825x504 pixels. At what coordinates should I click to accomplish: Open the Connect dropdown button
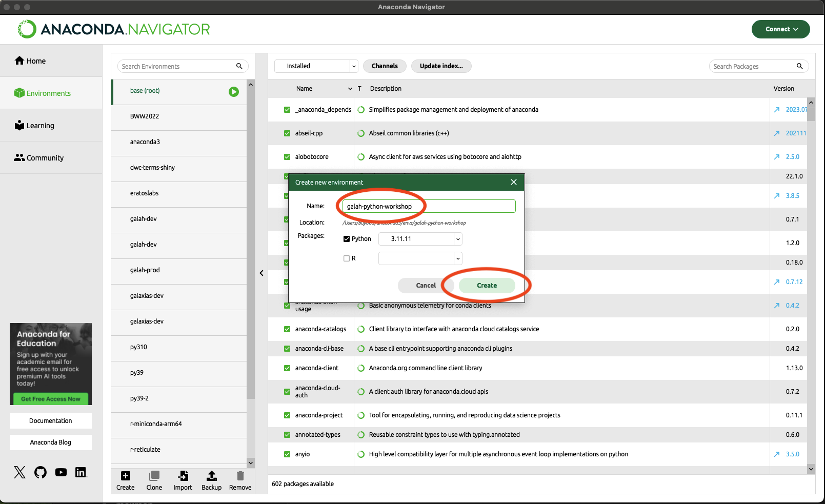(780, 29)
